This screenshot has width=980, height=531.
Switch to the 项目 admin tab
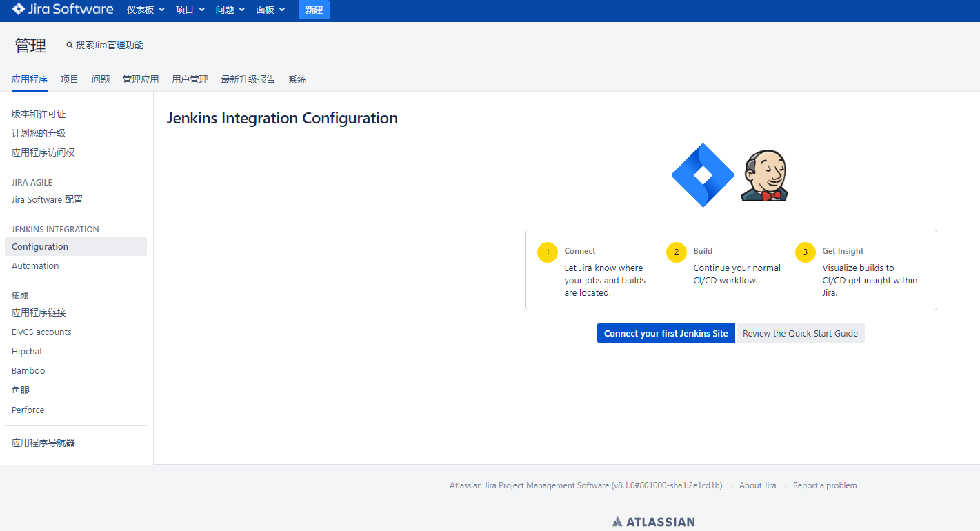click(x=70, y=79)
